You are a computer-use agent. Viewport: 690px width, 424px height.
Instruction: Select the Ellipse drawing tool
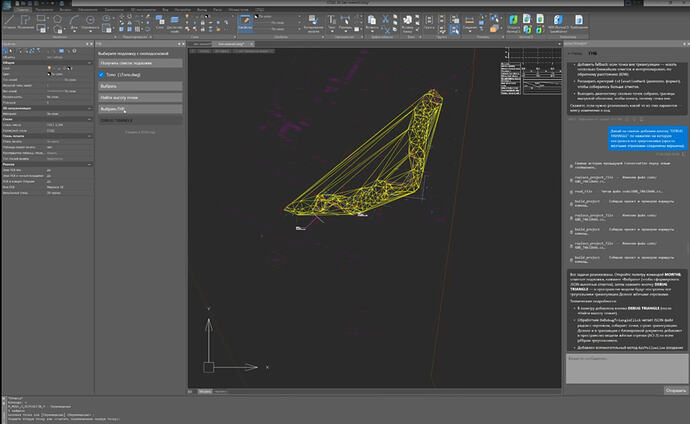(106, 18)
